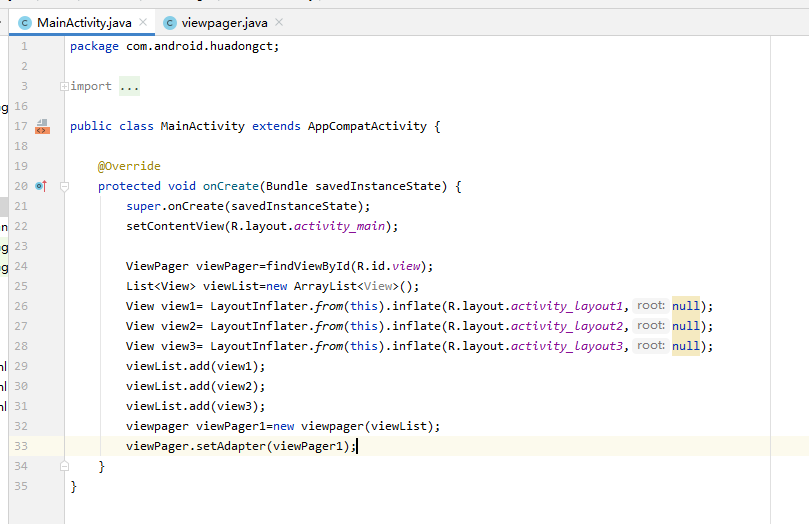Screen dimensions: 809x524
Task: Click the onCreate closing fold marker
Action: click(x=64, y=466)
